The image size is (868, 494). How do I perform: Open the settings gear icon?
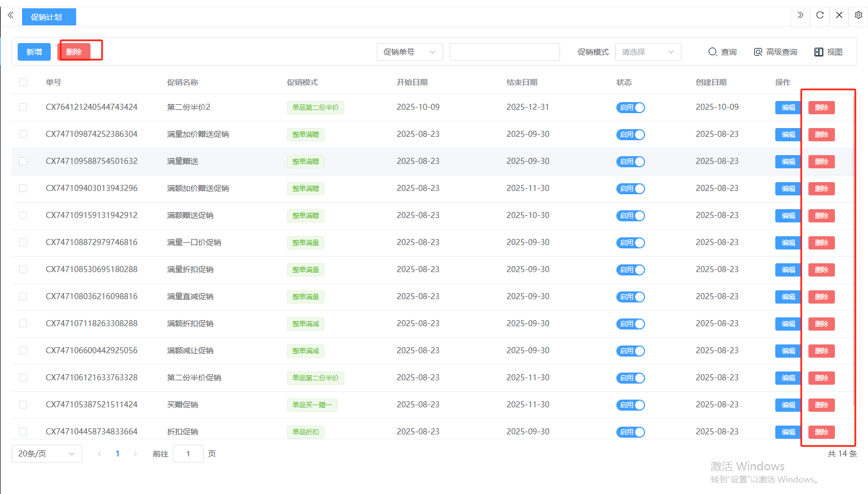pos(859,15)
